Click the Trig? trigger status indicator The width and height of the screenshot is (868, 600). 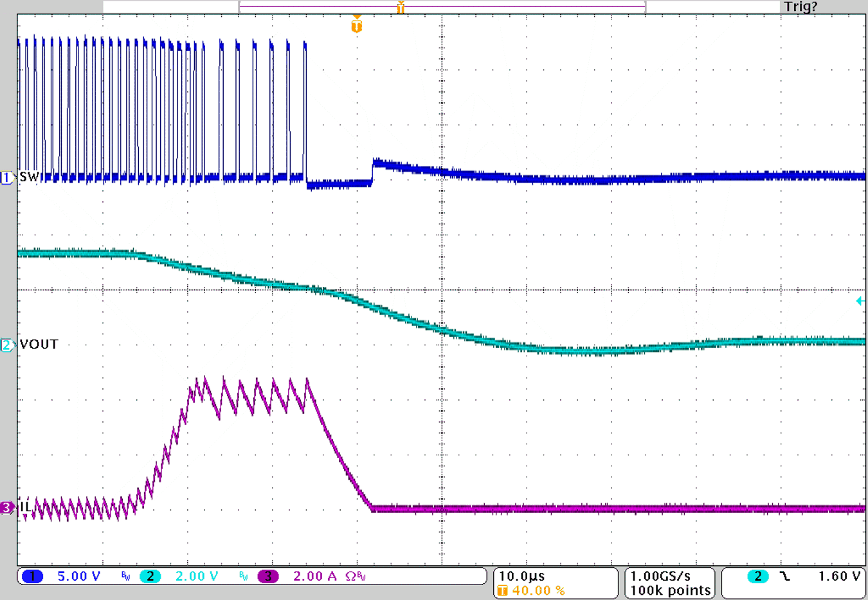pos(800,7)
